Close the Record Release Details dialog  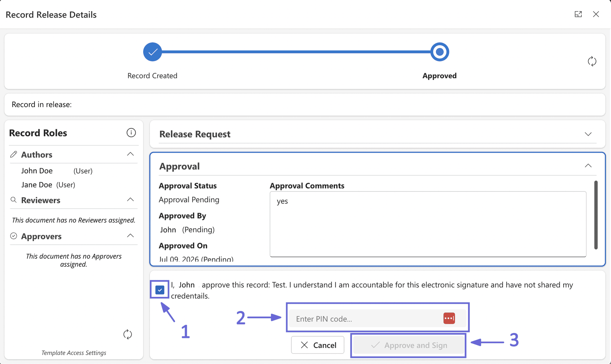[596, 14]
